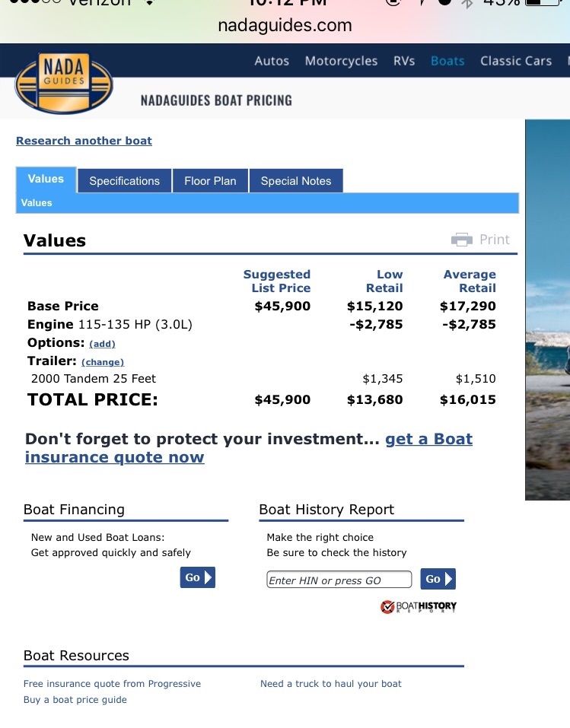Screen dimensions: 570x728
Task: Open the Special Notes tab
Action: (x=296, y=180)
